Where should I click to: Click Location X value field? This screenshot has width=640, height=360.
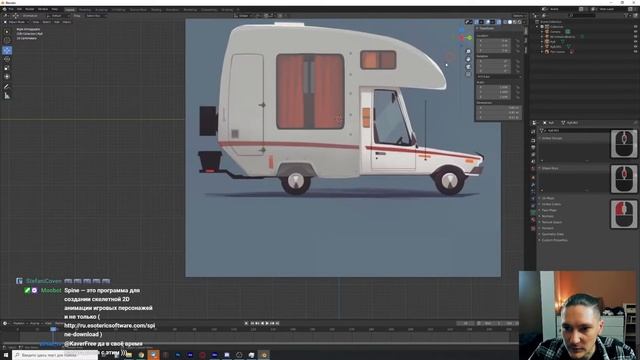coord(493,41)
